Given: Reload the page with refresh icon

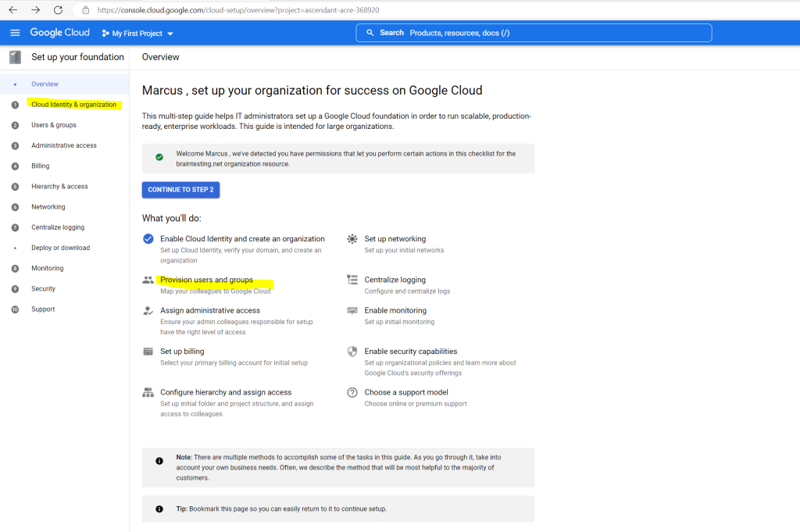Looking at the screenshot, I should (x=58, y=9).
